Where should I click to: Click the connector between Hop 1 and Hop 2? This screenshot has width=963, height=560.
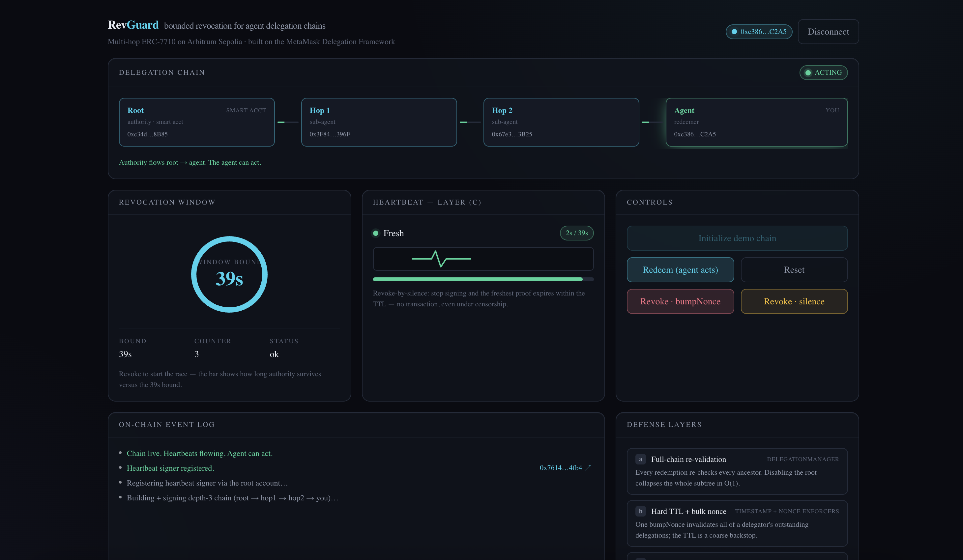[x=470, y=122]
